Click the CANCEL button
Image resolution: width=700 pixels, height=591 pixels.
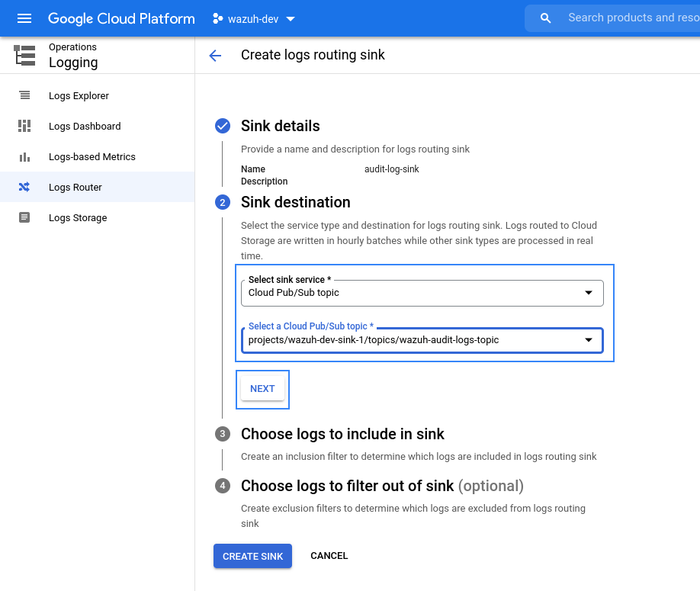(329, 556)
